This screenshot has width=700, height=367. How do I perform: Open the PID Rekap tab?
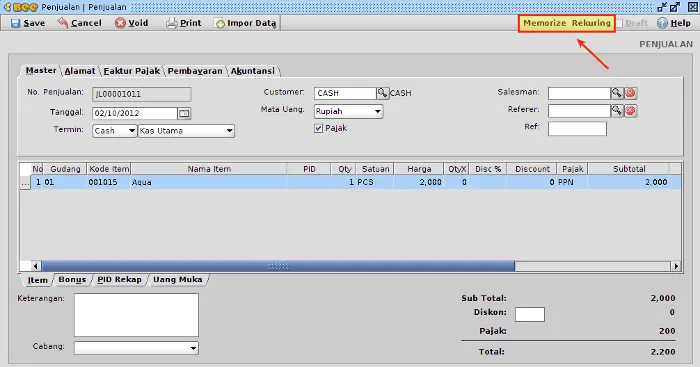pos(119,279)
